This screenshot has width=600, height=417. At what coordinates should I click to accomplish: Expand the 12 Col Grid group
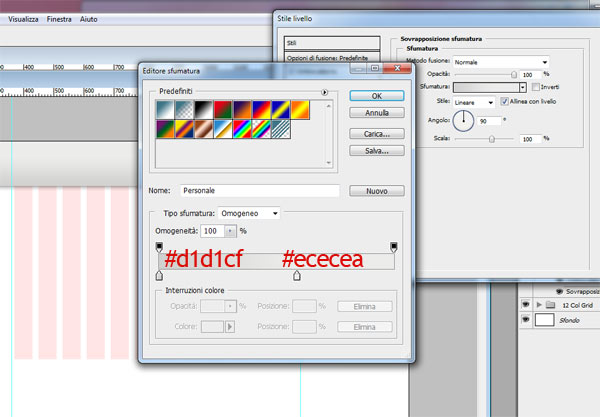pyautogui.click(x=539, y=305)
